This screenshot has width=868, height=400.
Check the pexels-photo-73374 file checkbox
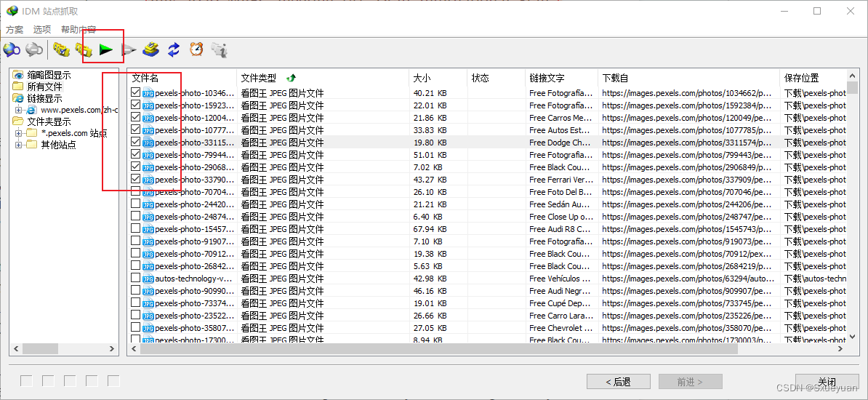(136, 303)
